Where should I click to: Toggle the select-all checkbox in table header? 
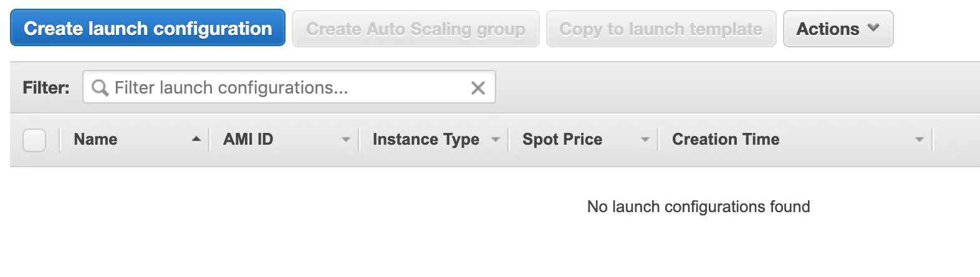click(x=34, y=140)
